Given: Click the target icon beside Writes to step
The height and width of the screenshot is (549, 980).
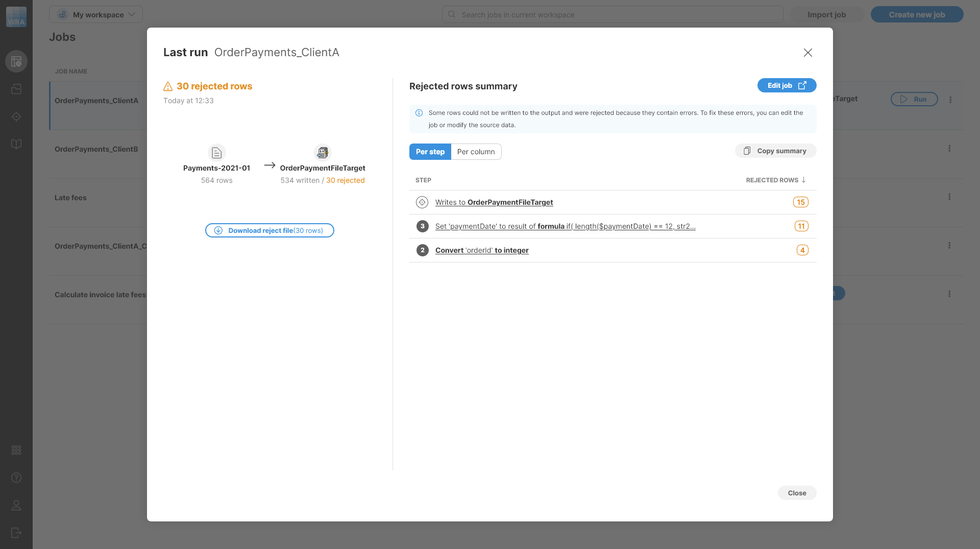Looking at the screenshot, I should (x=422, y=202).
